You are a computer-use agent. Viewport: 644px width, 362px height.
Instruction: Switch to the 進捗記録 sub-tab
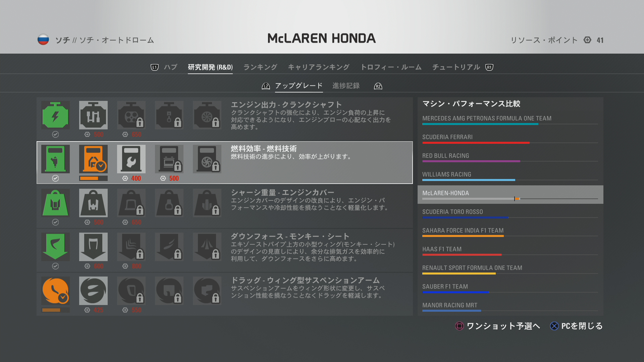click(x=346, y=86)
